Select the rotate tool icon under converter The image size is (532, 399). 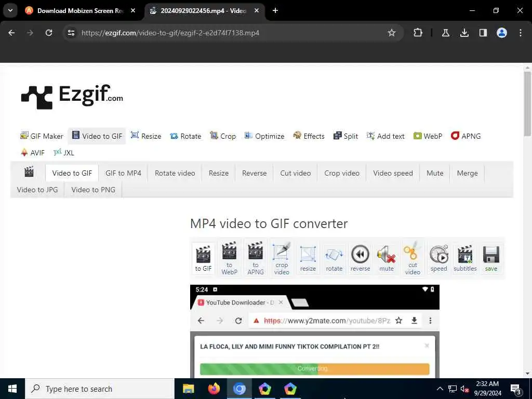click(x=334, y=259)
